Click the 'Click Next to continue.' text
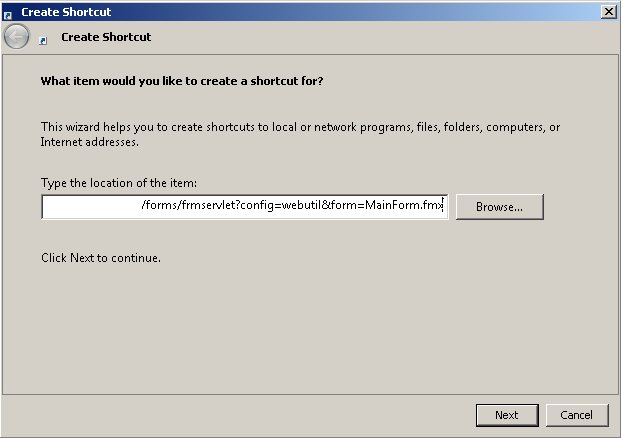The width and height of the screenshot is (621, 438). (101, 258)
